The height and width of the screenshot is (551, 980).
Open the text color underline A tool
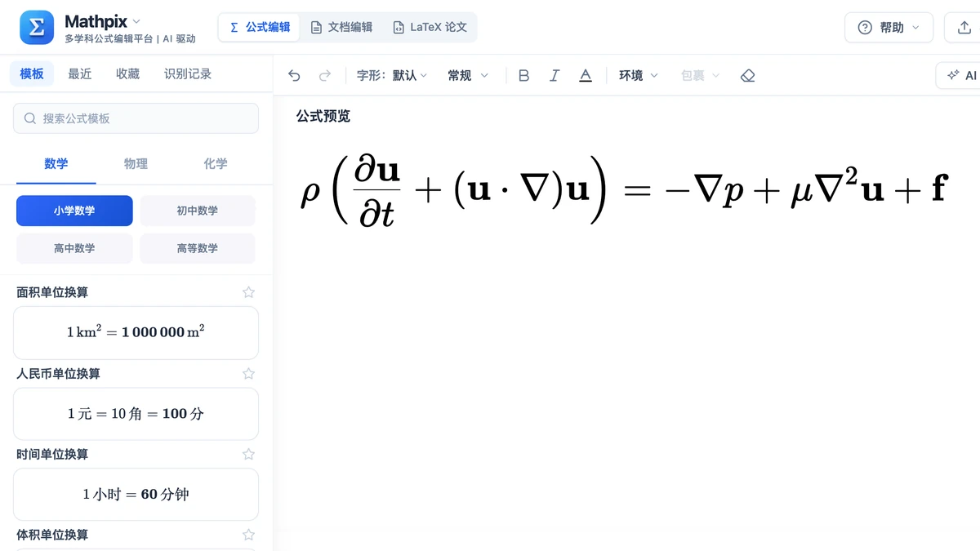point(586,75)
